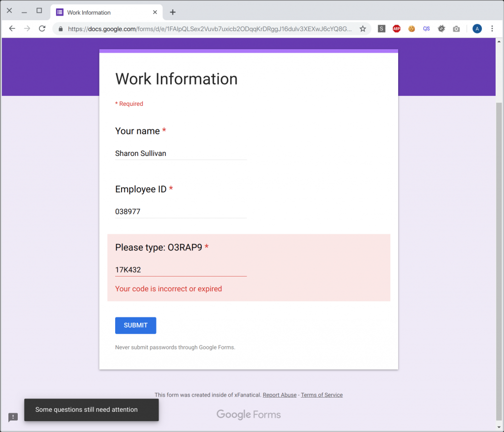The width and height of the screenshot is (504, 432).
Task: Click the code field containing 17K432
Action: tap(181, 270)
